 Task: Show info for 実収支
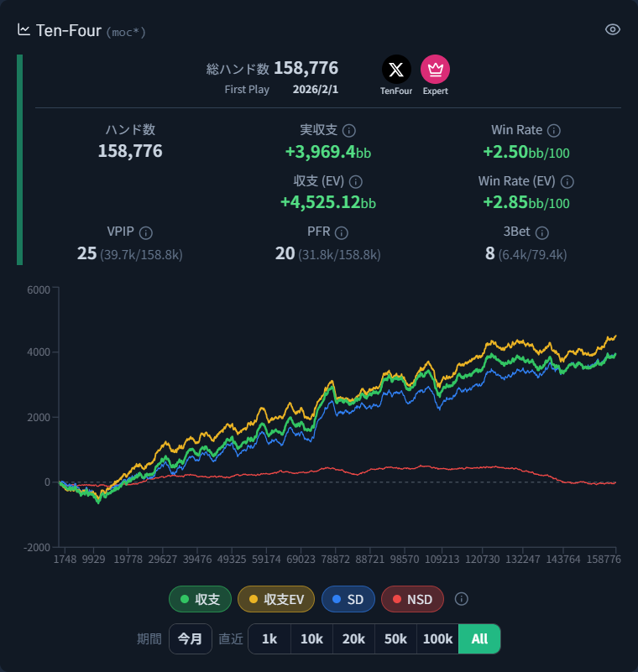click(x=349, y=131)
